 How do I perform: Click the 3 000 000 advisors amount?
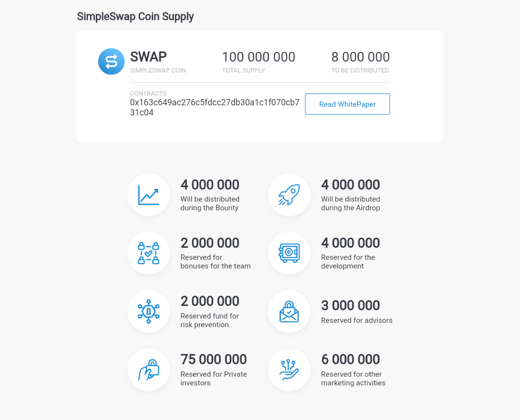point(351,305)
